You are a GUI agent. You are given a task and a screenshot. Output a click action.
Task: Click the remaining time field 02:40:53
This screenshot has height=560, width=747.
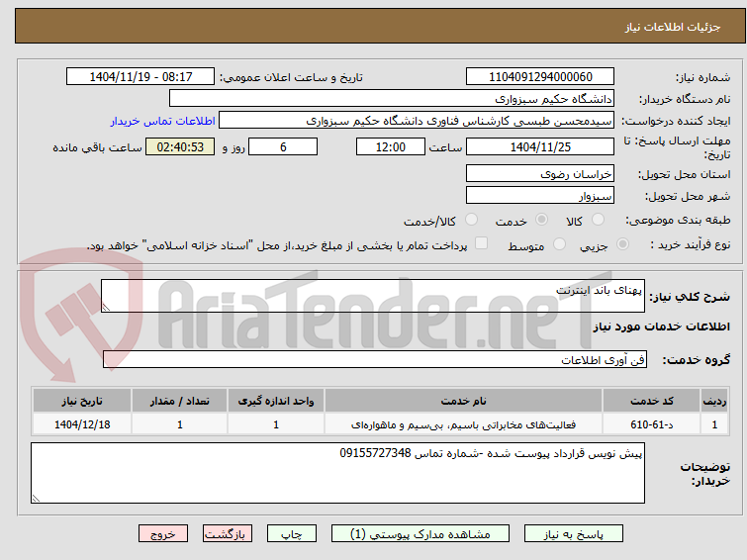click(180, 146)
